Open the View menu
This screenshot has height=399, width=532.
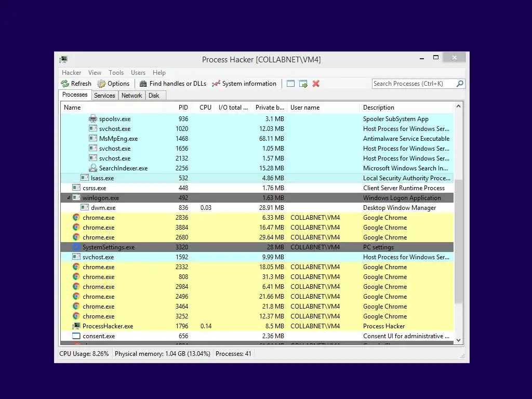click(95, 73)
